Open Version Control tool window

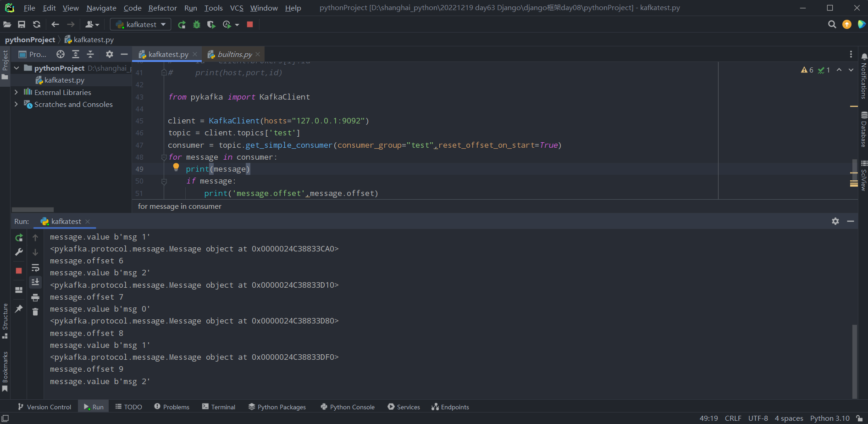pyautogui.click(x=44, y=407)
